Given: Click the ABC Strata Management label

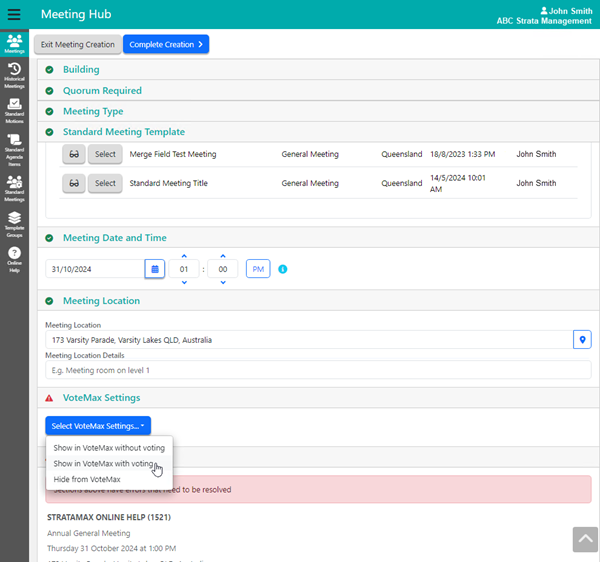Looking at the screenshot, I should 544,21.
